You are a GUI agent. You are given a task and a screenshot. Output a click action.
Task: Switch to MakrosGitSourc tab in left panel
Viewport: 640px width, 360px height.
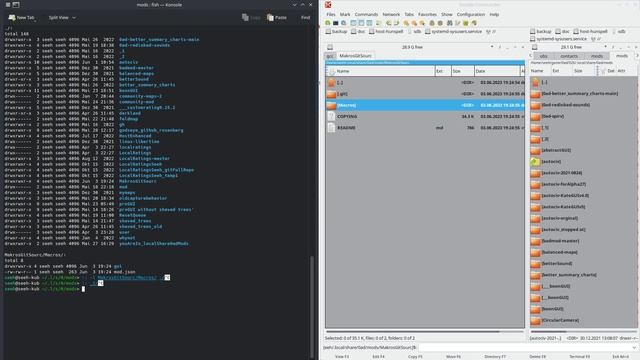[356, 56]
